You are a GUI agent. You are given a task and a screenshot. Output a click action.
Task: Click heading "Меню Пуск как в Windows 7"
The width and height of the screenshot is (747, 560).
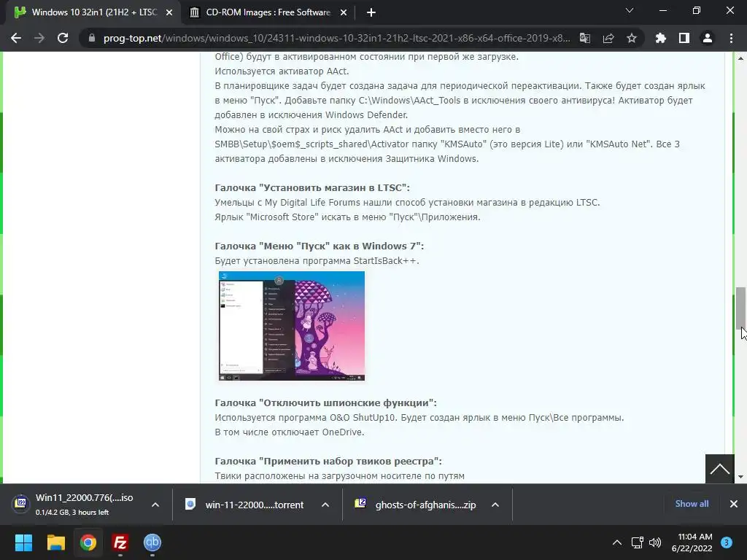[320, 246]
